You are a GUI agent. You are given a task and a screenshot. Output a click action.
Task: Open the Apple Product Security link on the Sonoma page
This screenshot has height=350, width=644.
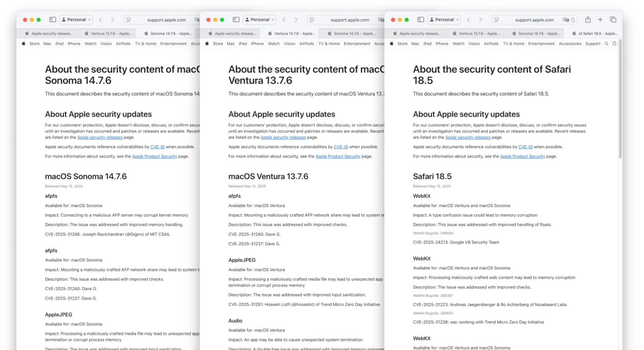point(154,157)
